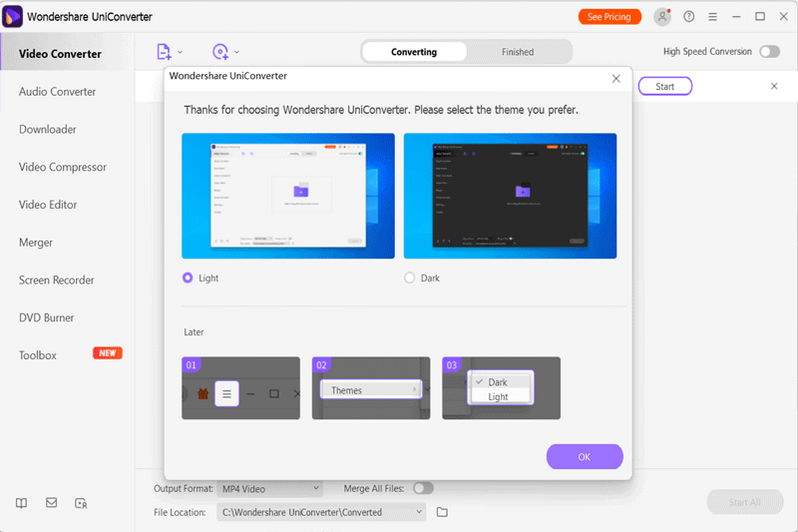Open Screen Recorder in the sidebar

pyautogui.click(x=57, y=280)
